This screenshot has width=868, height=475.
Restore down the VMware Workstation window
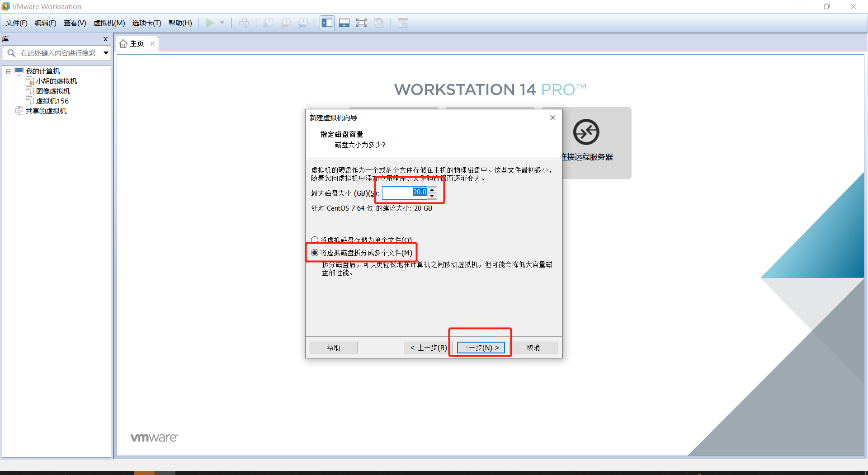pyautogui.click(x=827, y=6)
